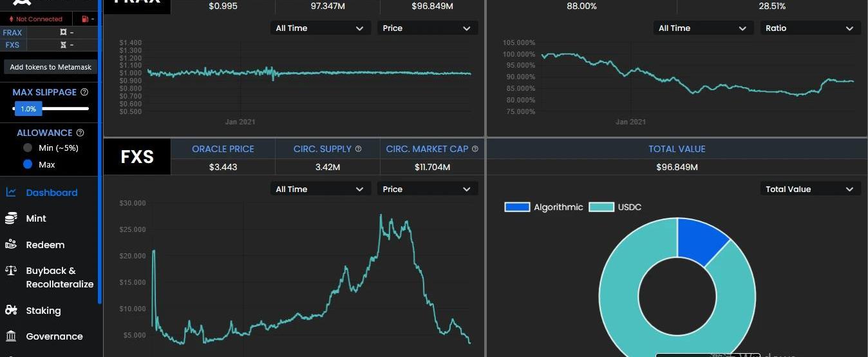Click the $96.849M value under Total Value
This screenshot has height=357, width=868.
coord(677,167)
